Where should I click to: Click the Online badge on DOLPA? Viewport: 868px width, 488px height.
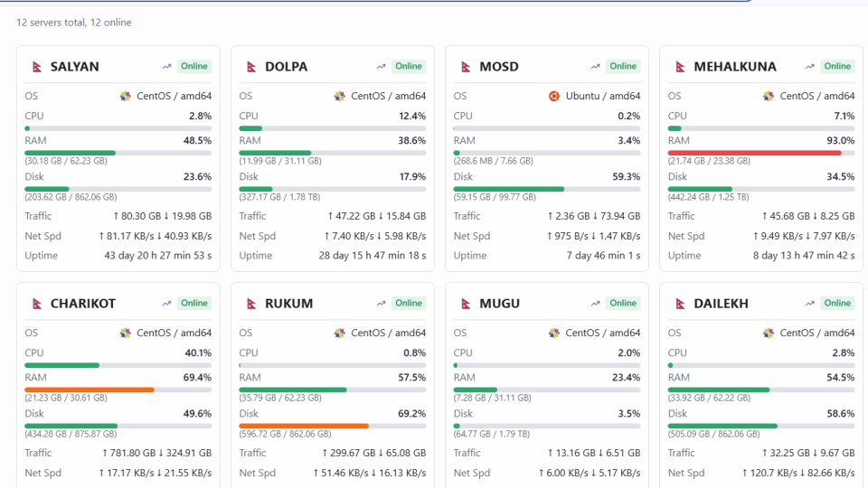coord(409,66)
